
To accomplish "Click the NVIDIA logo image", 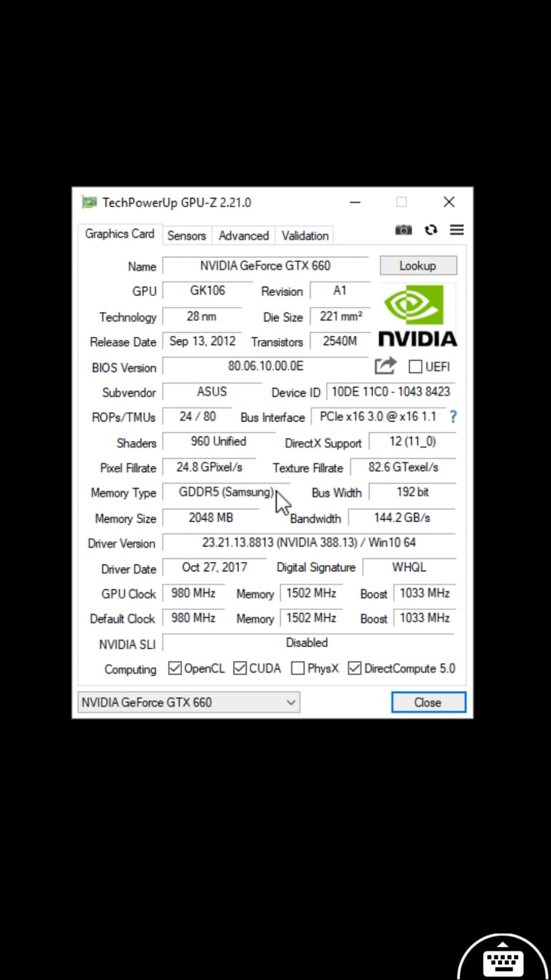I will (417, 316).
